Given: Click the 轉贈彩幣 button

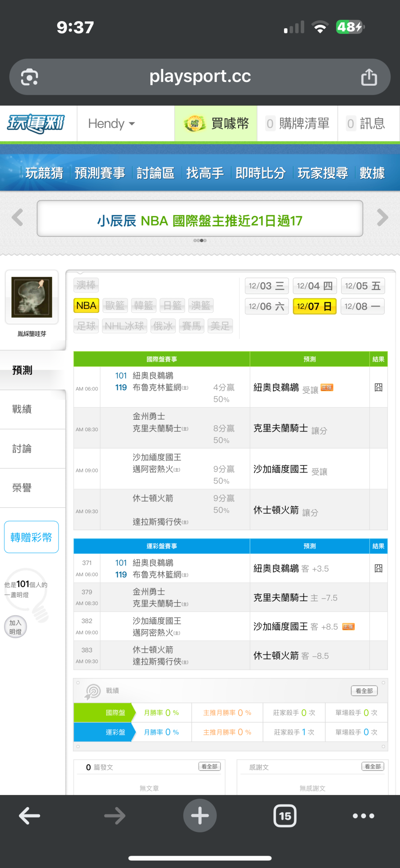Looking at the screenshot, I should click(x=31, y=537).
